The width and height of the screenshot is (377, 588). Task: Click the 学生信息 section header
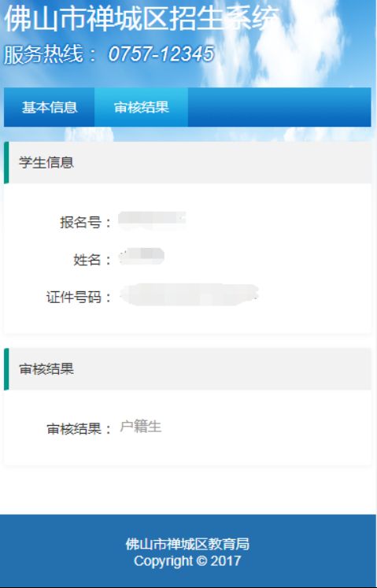point(187,162)
